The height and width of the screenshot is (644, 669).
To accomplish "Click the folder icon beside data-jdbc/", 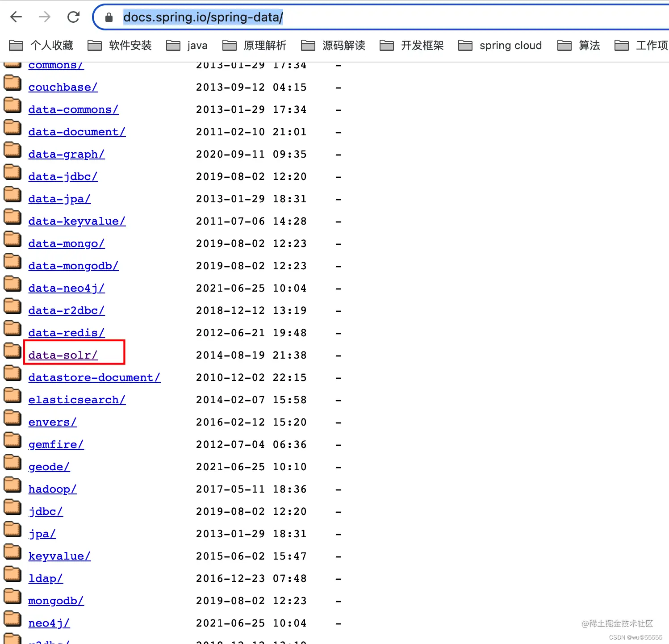I will click(13, 172).
